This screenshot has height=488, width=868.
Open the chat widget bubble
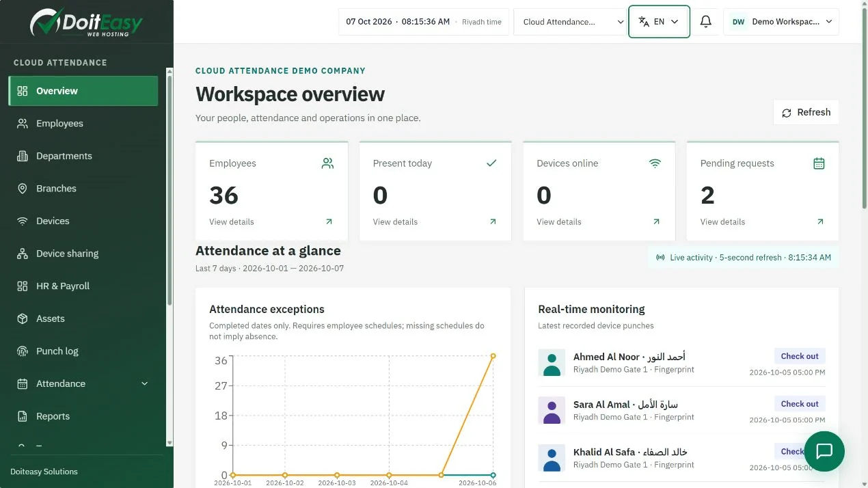[824, 451]
